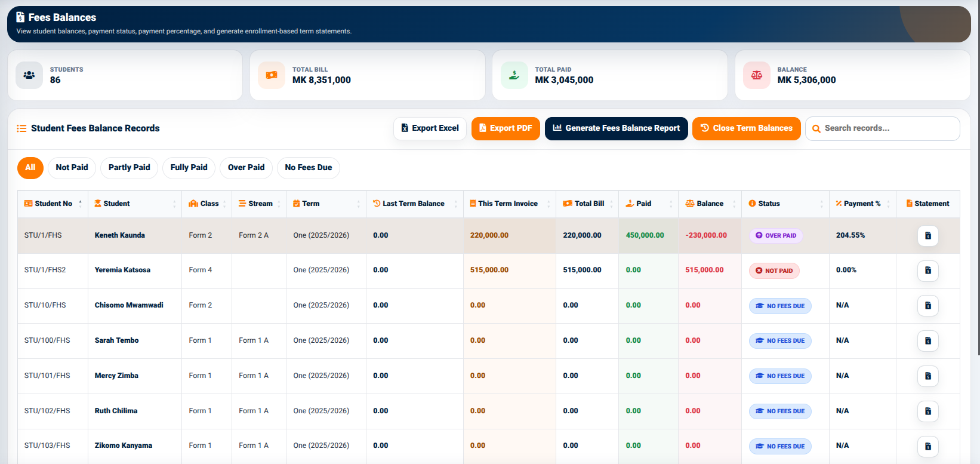Screen dimensions: 980x464
Task: Open statement icon for Keneth Kaunda
Action: tap(927, 235)
